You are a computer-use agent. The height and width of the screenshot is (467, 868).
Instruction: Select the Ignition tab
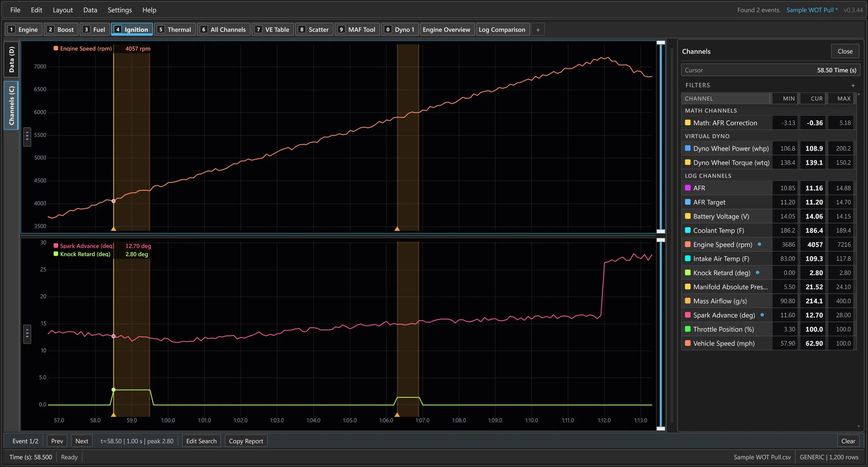tap(132, 30)
